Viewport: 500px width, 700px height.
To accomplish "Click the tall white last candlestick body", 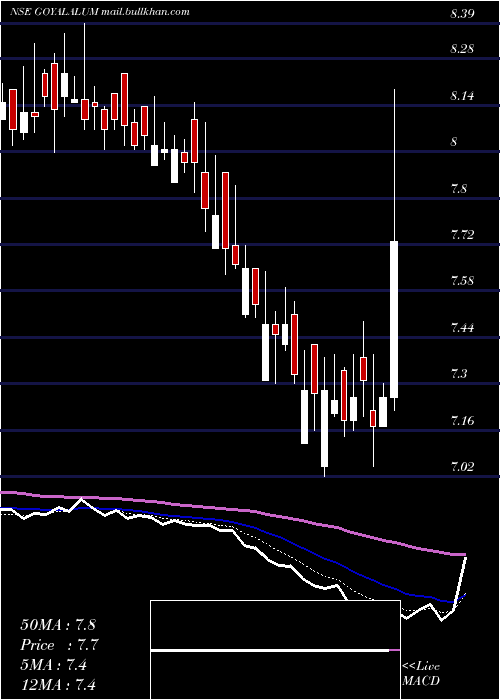I will point(394,319).
